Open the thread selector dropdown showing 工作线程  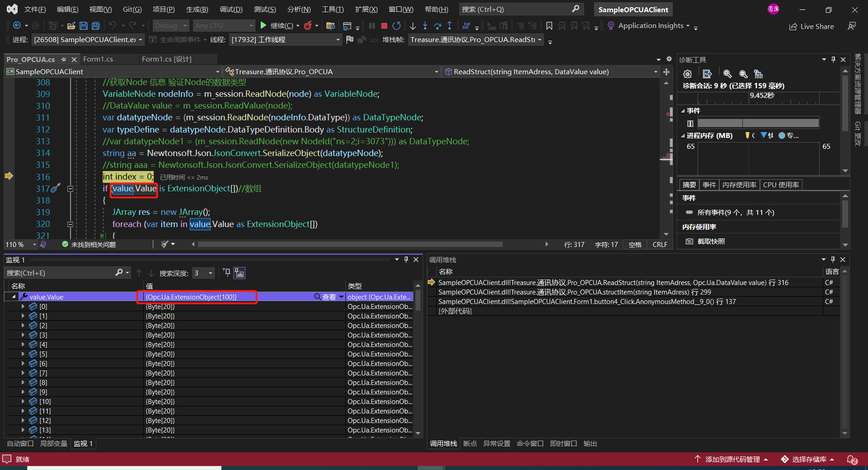tap(337, 39)
